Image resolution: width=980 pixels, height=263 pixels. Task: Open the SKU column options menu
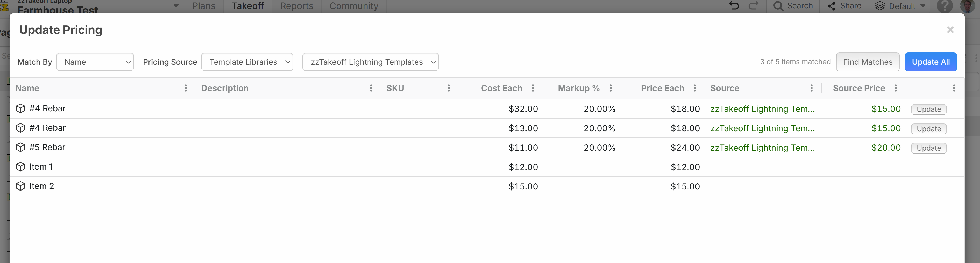(449, 88)
